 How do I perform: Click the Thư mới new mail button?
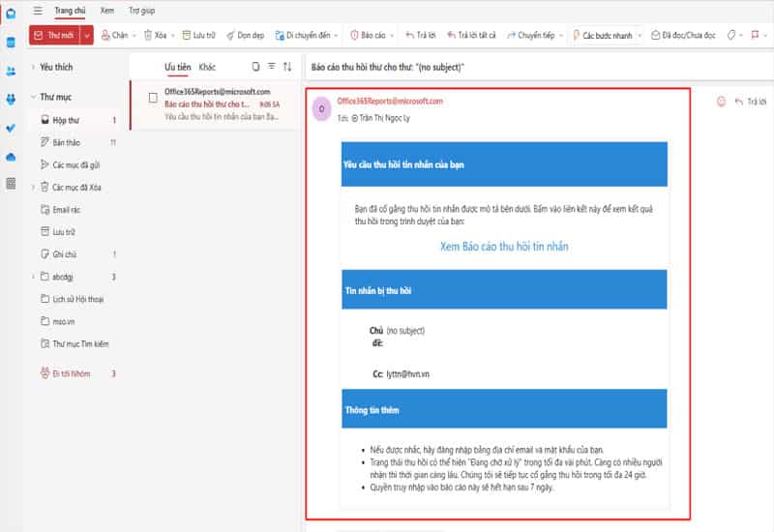(54, 35)
